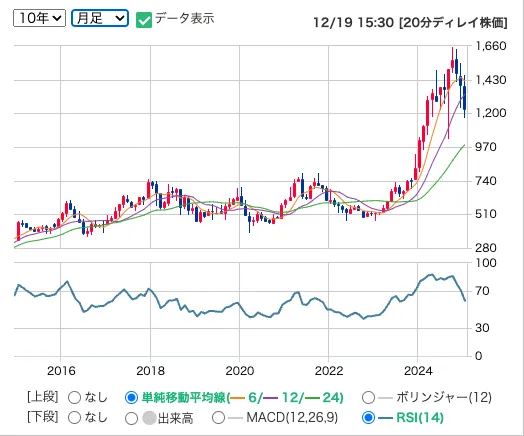Click the 2024 year axis label
The width and height of the screenshot is (524, 436).
coord(418,371)
